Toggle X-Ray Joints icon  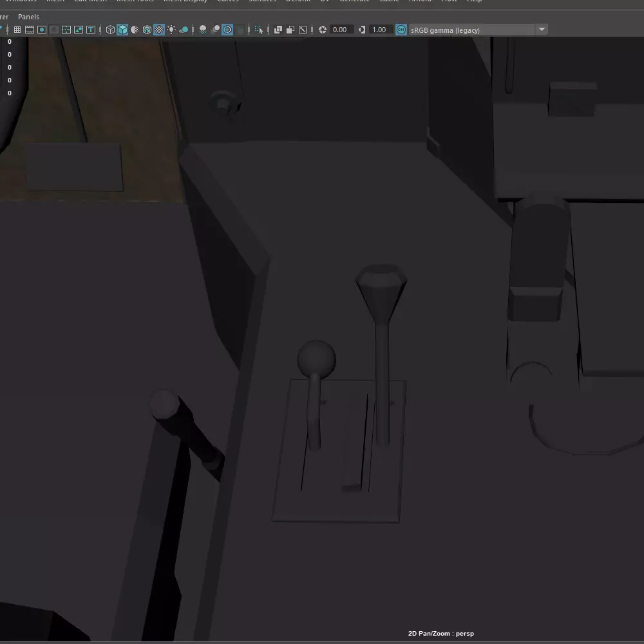pyautogui.click(x=303, y=30)
